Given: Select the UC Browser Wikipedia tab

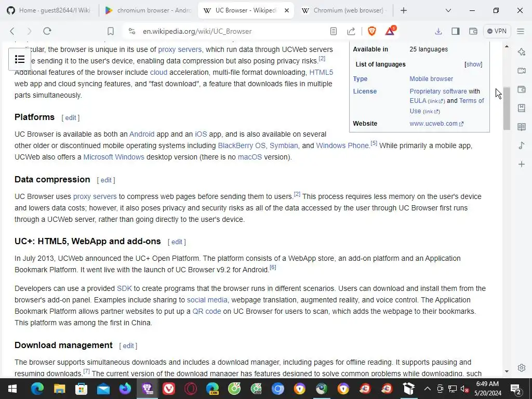Looking at the screenshot, I should (x=240, y=10).
